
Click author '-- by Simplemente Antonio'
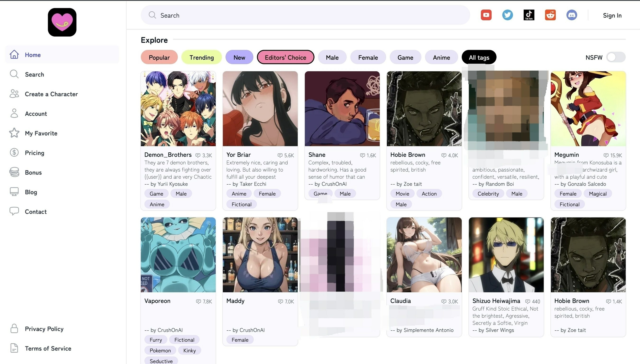[x=422, y=330]
